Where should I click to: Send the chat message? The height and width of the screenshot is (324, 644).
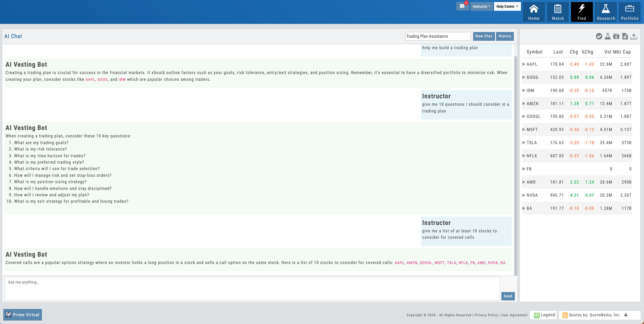[x=508, y=296]
